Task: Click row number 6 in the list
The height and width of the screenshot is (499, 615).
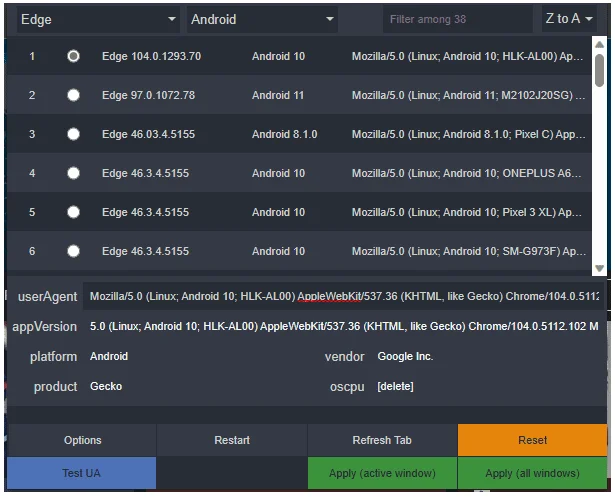Action: pos(32,251)
